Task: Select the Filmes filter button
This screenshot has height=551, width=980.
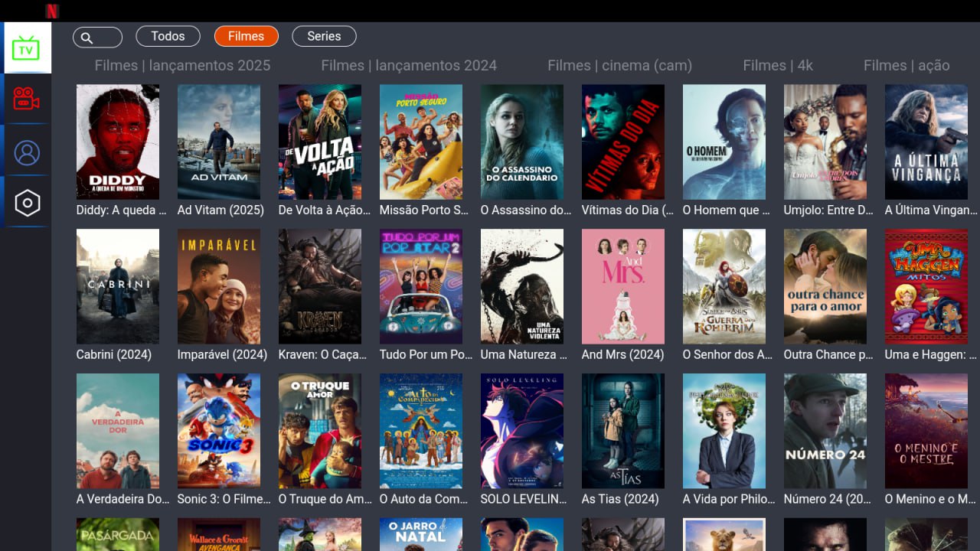Action: [246, 36]
